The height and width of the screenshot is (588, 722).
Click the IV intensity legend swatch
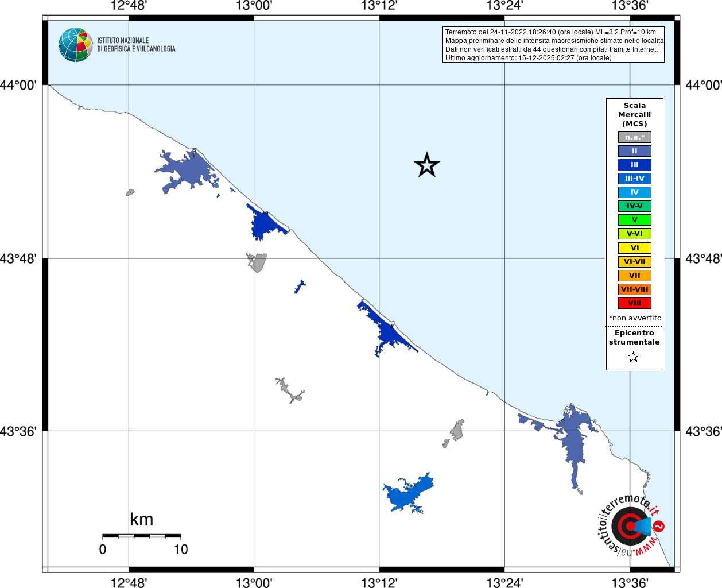[x=634, y=192]
